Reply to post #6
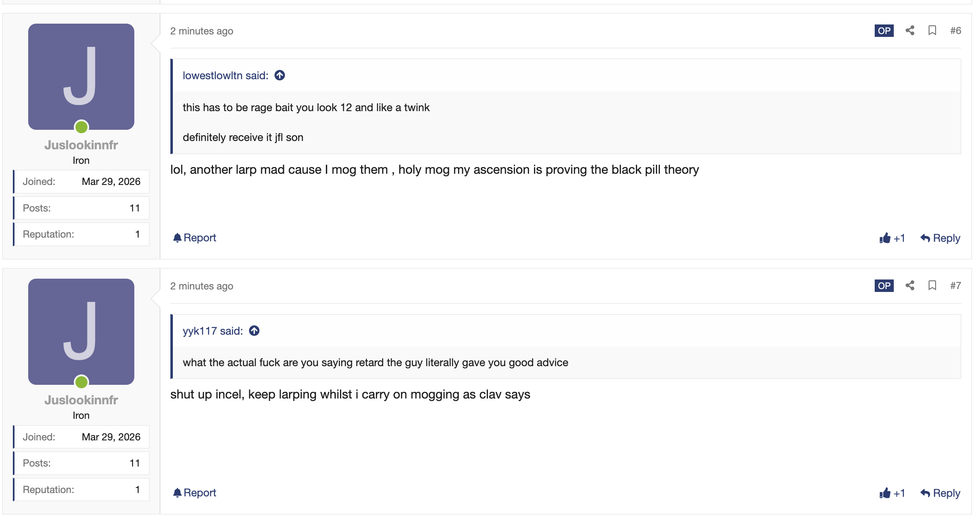 point(940,238)
